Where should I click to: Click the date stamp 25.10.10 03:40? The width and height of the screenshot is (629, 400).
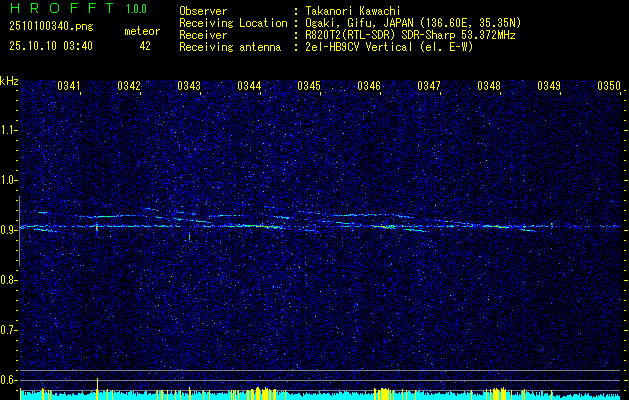coord(51,46)
